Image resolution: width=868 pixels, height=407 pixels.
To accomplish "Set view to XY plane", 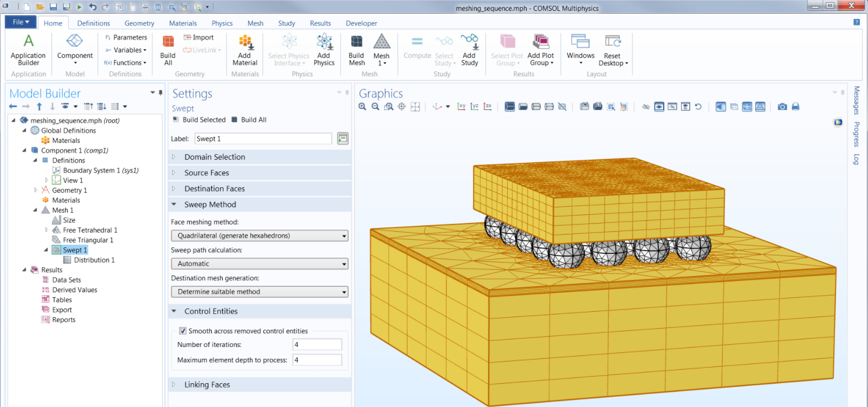I will click(461, 107).
